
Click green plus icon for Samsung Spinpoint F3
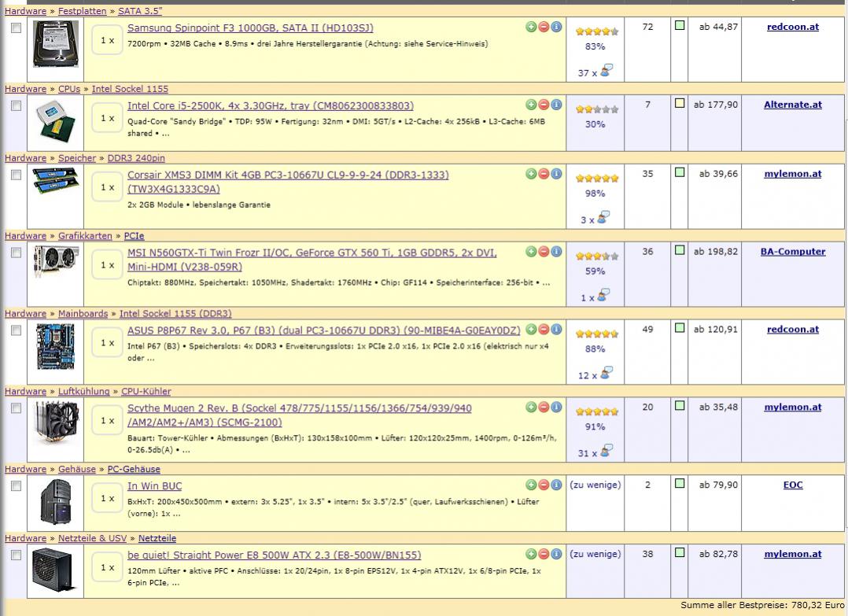(x=531, y=27)
